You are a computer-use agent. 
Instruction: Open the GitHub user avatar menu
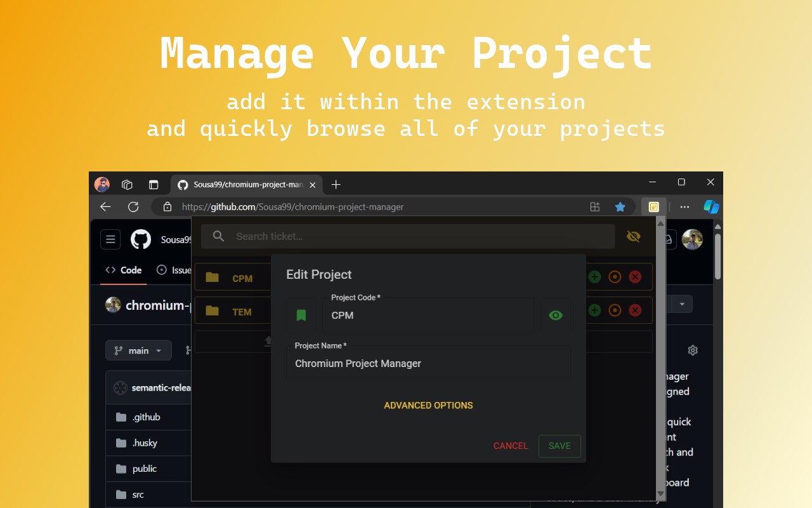[692, 239]
